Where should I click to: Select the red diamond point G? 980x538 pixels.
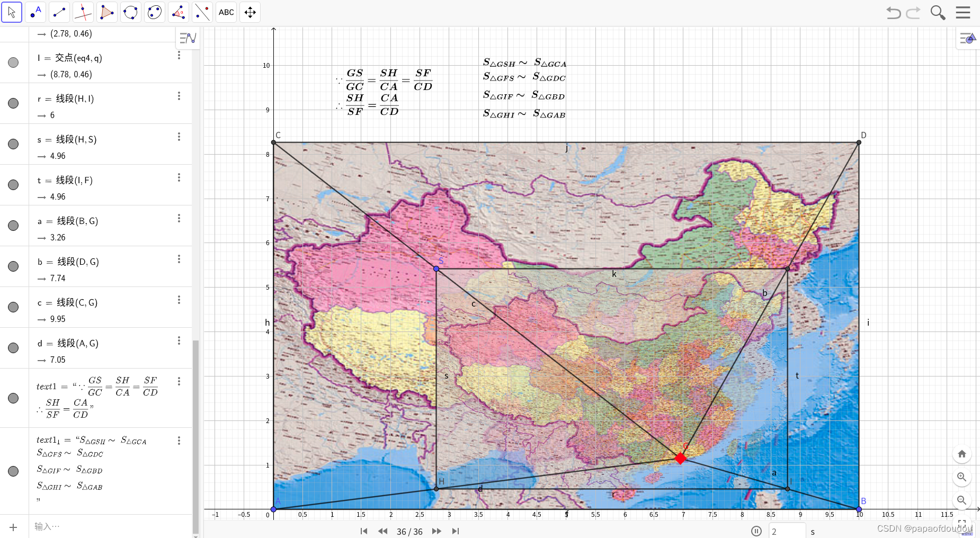coord(681,458)
